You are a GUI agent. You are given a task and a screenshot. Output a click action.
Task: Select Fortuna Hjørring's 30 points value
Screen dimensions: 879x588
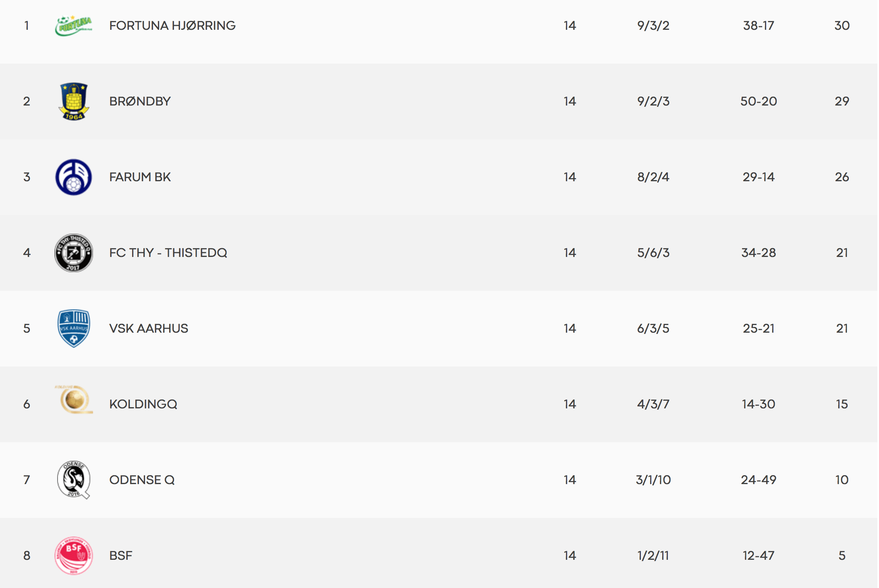point(842,26)
